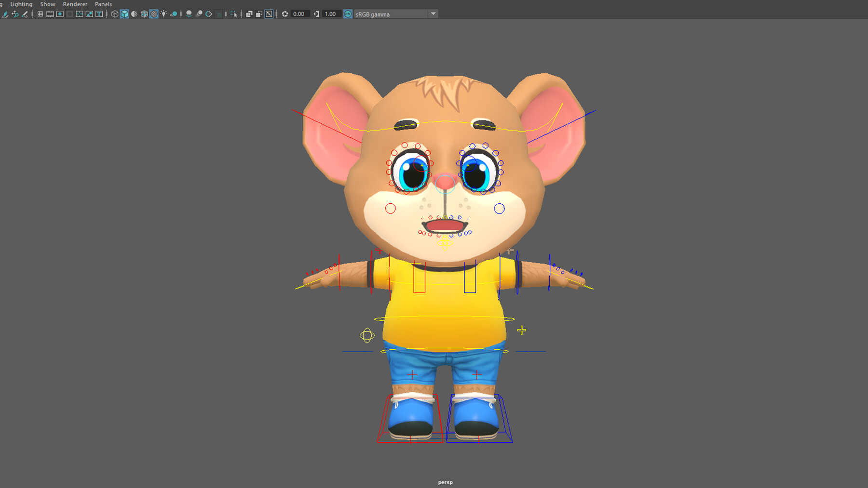Image resolution: width=868 pixels, height=488 pixels.
Task: Toggle the viewport grid display
Action: [40, 14]
